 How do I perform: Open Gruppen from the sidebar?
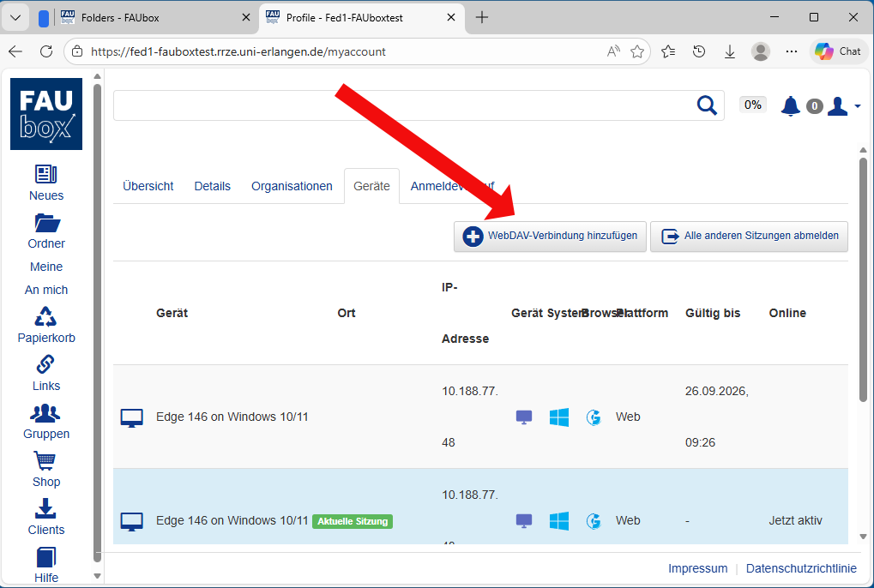(46, 414)
